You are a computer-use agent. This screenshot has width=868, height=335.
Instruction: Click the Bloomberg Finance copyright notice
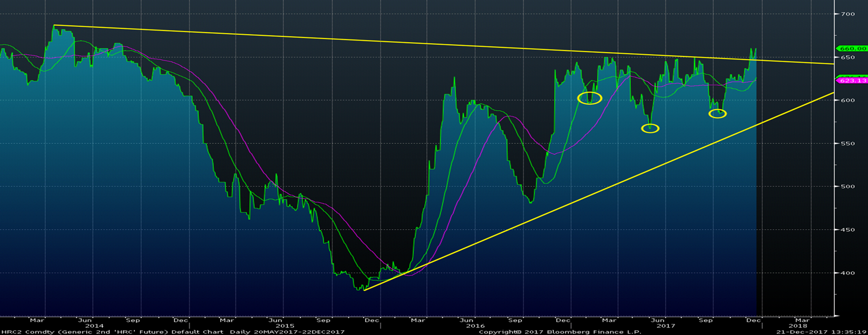point(560,332)
